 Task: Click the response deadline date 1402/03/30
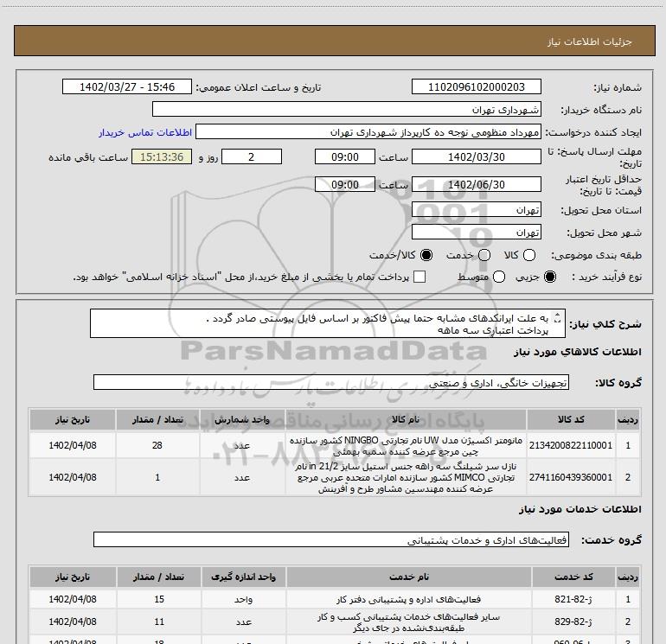(476, 156)
